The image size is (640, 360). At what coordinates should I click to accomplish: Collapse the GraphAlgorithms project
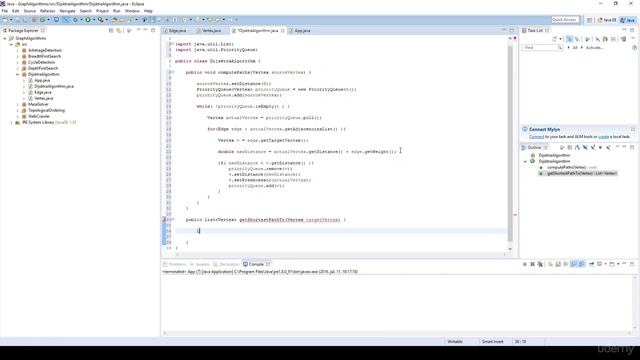tap(4, 38)
